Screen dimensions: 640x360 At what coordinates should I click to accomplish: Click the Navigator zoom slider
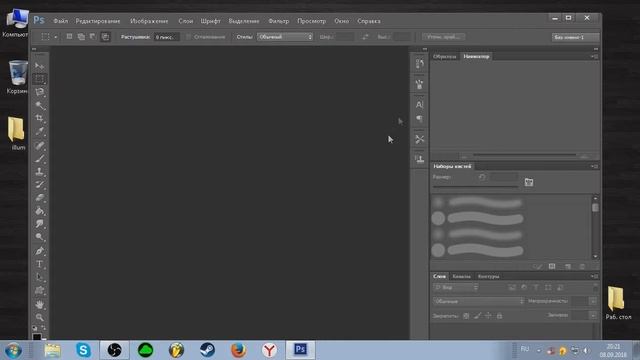click(x=524, y=156)
